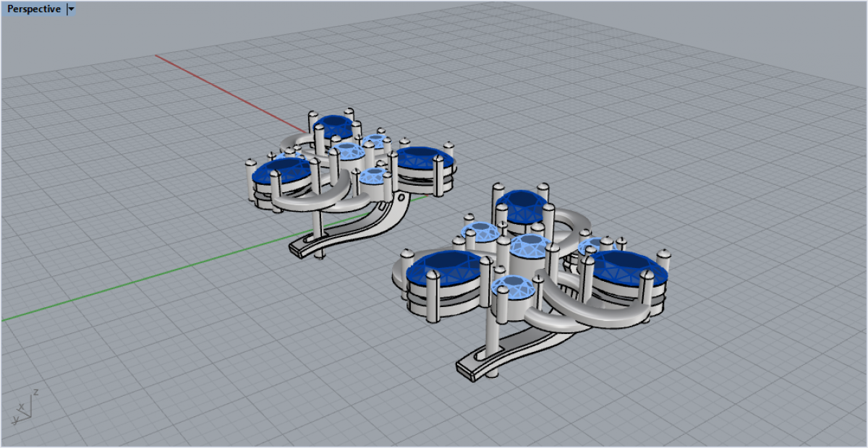The height and width of the screenshot is (448, 868).
Task: Open the Perspective viewport dropdown arrow
Action: pyautogui.click(x=71, y=9)
